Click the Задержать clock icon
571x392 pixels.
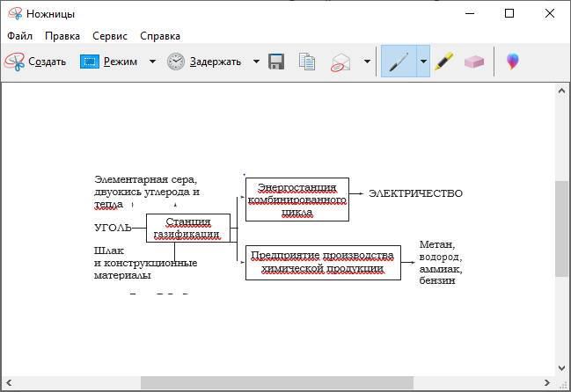(x=176, y=62)
